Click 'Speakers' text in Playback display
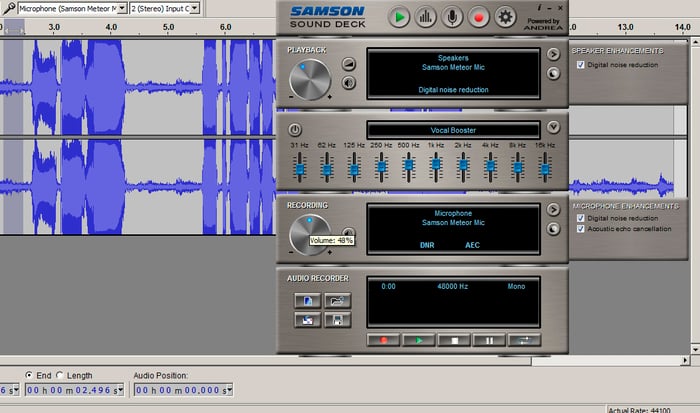The height and width of the screenshot is (413, 700). point(453,58)
